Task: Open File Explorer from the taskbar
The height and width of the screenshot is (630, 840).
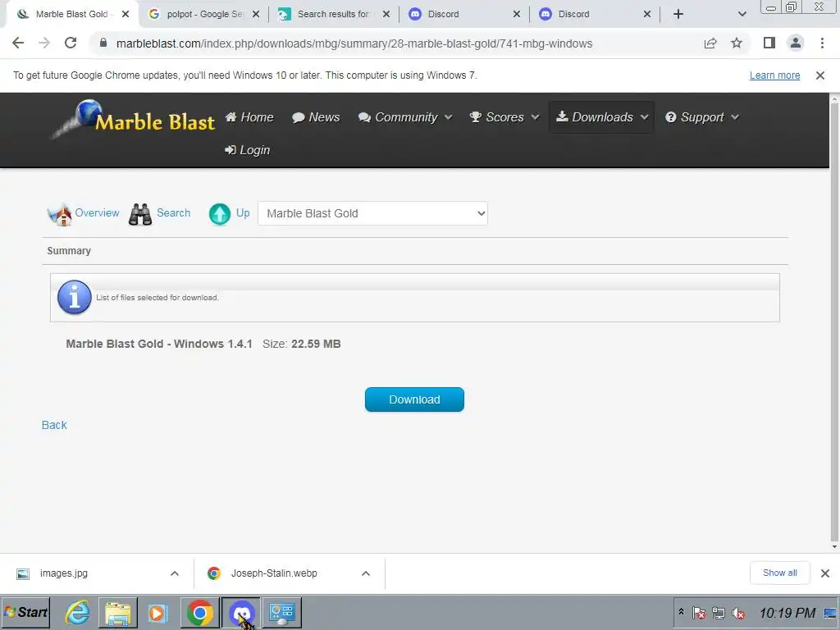Action: pos(118,612)
